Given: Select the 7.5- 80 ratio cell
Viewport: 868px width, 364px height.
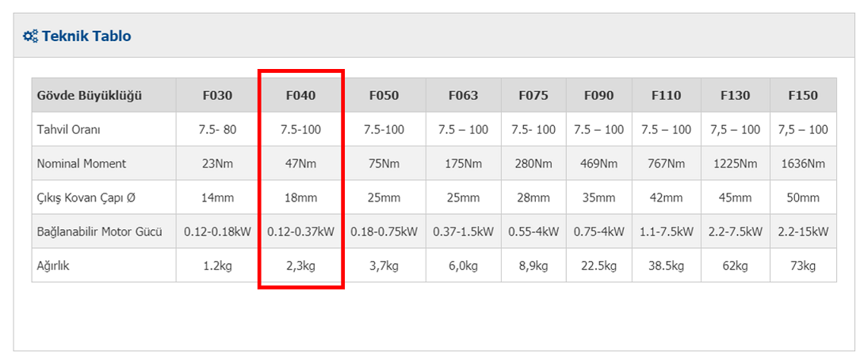Looking at the screenshot, I should pos(217,129).
